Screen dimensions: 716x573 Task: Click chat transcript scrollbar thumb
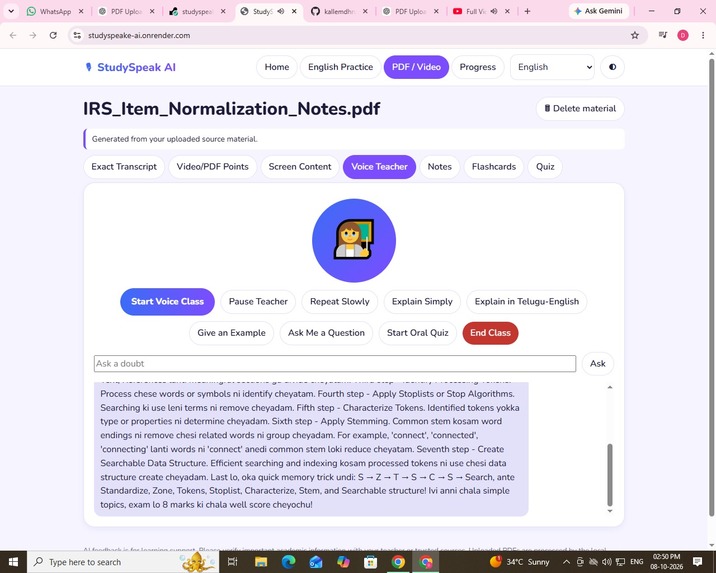(x=610, y=474)
